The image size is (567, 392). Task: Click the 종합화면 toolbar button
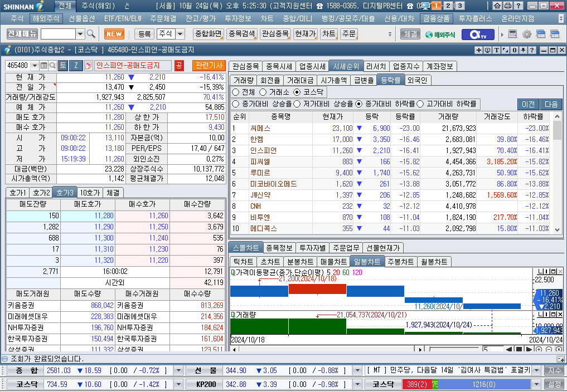click(209, 34)
